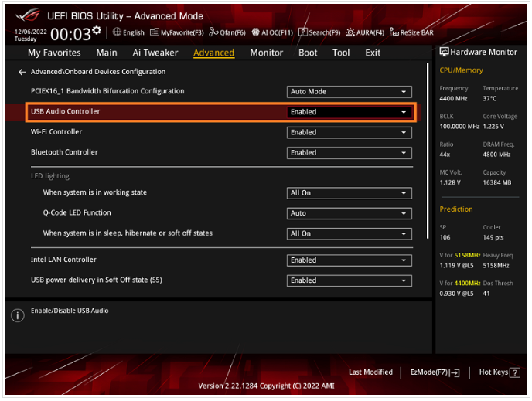Screen dimensions: 532x401
Task: Click the ROG logo
Action: (x=28, y=15)
